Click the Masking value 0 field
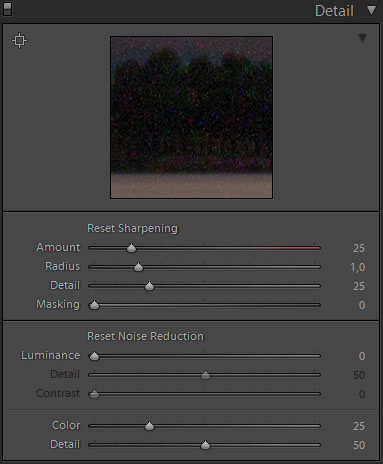Image resolution: width=383 pixels, height=464 pixels. tap(362, 305)
